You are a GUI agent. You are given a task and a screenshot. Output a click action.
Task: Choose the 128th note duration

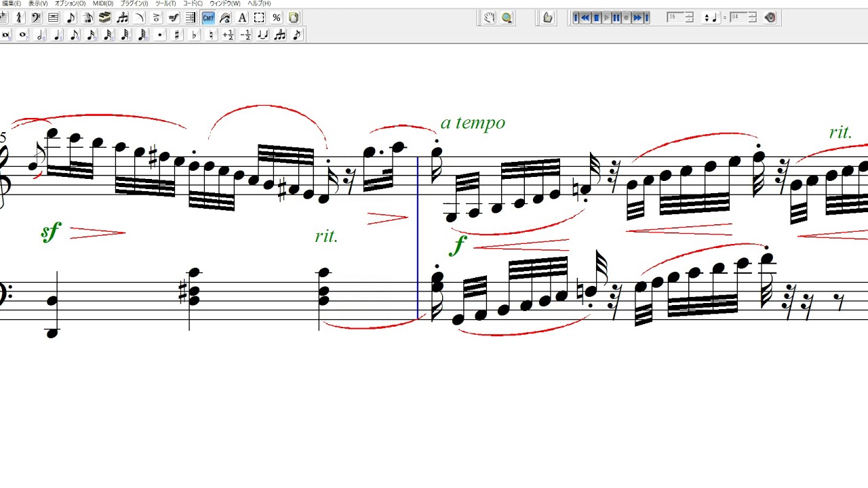pyautogui.click(x=142, y=35)
